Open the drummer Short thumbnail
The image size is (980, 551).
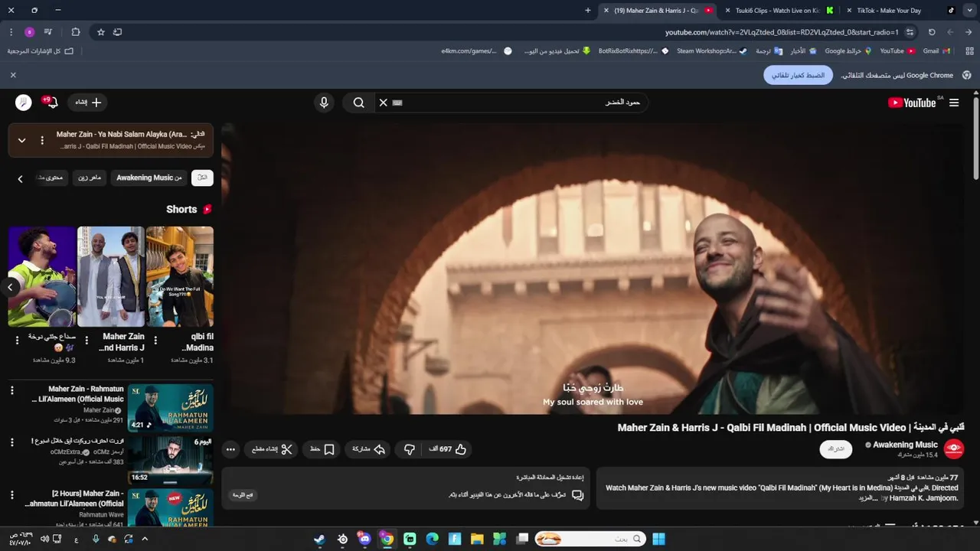point(42,276)
